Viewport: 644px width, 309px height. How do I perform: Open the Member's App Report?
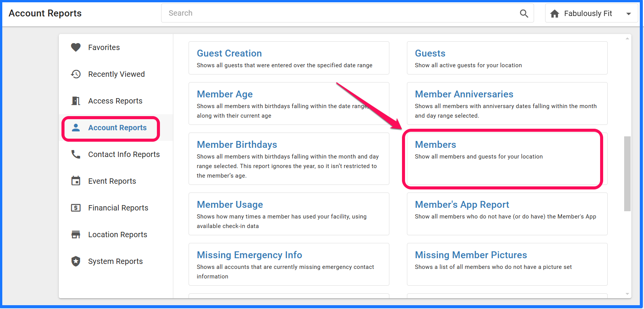507,214
